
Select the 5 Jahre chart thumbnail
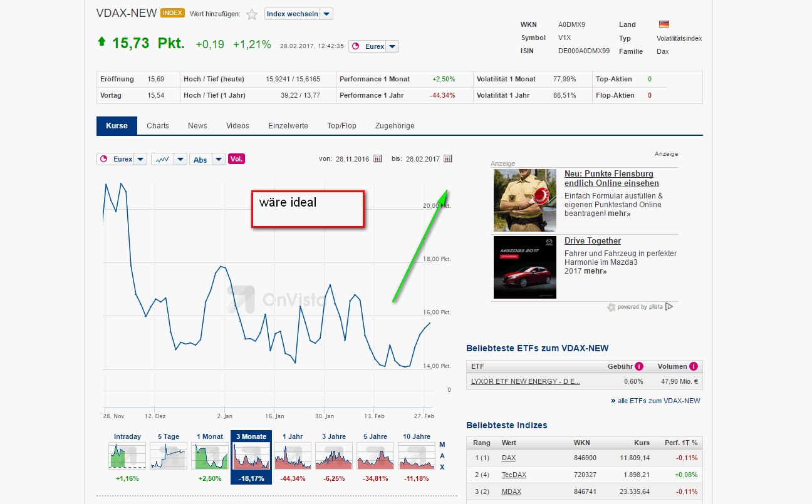pos(375,456)
